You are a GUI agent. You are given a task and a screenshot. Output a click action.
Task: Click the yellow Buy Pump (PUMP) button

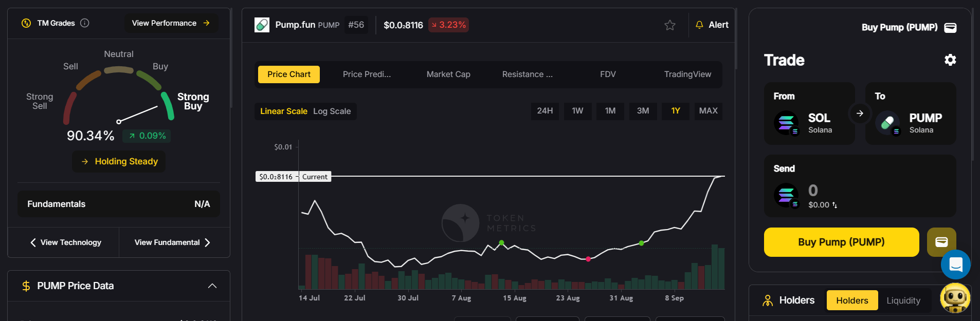tap(841, 242)
